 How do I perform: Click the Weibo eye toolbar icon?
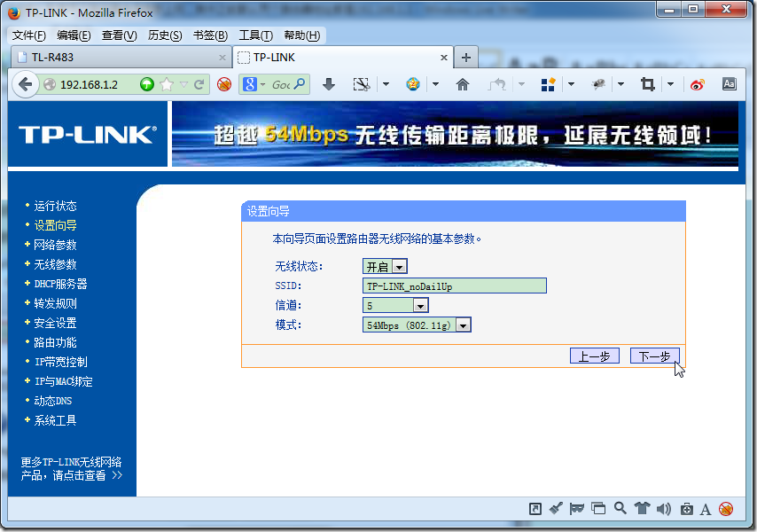point(697,85)
